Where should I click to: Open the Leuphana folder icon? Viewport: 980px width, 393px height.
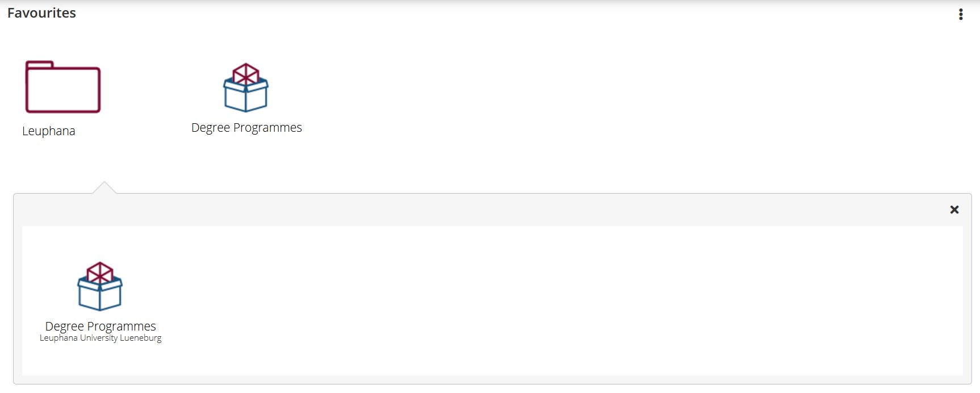point(63,87)
